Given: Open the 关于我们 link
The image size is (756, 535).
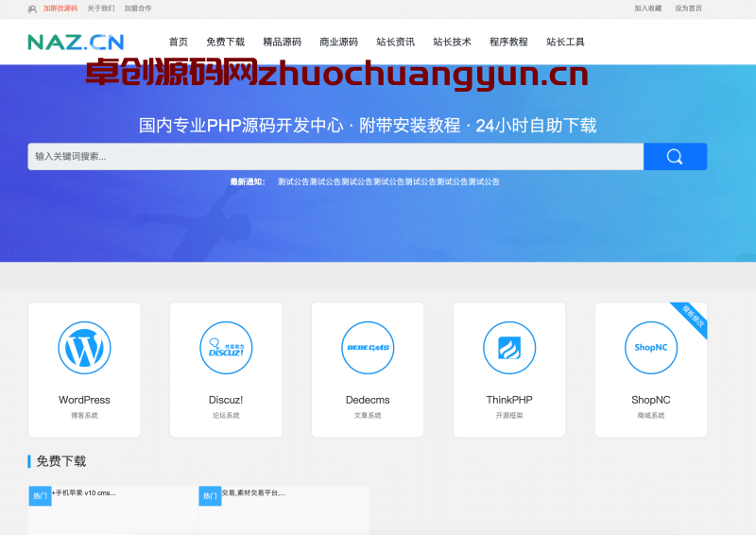Looking at the screenshot, I should click(101, 9).
